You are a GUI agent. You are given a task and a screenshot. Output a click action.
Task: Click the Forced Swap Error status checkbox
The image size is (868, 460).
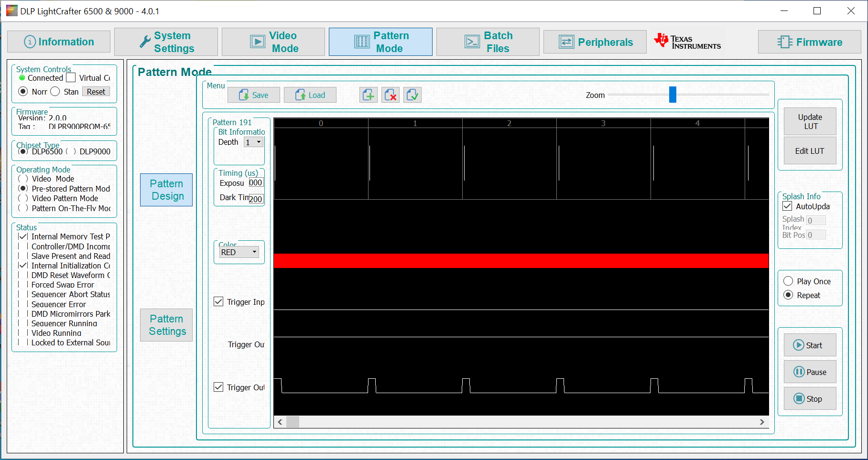point(23,285)
